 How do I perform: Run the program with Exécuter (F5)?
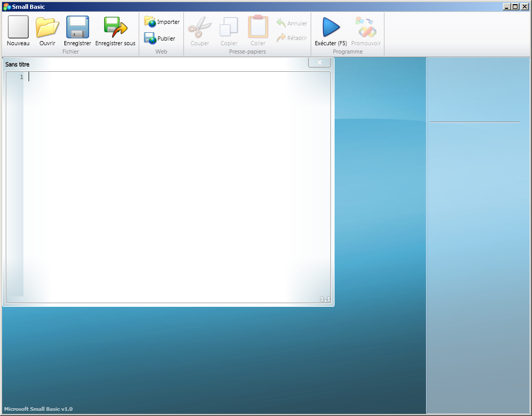point(331,31)
